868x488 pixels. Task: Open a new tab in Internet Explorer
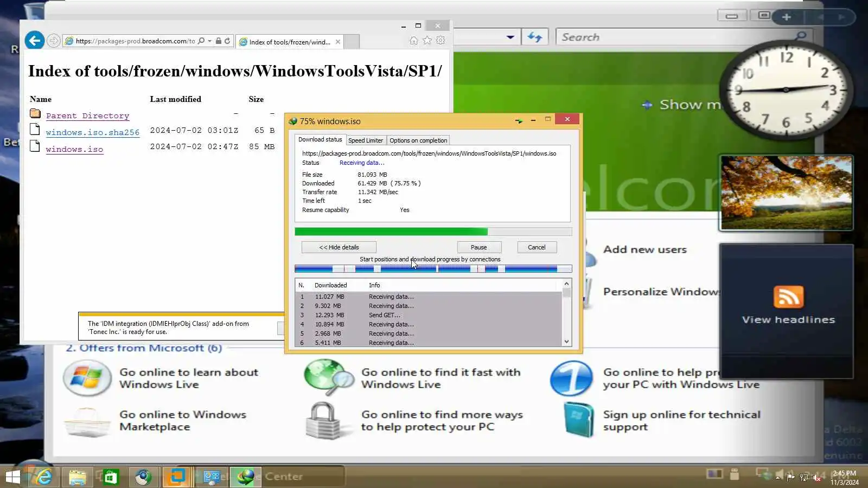pyautogui.click(x=352, y=42)
